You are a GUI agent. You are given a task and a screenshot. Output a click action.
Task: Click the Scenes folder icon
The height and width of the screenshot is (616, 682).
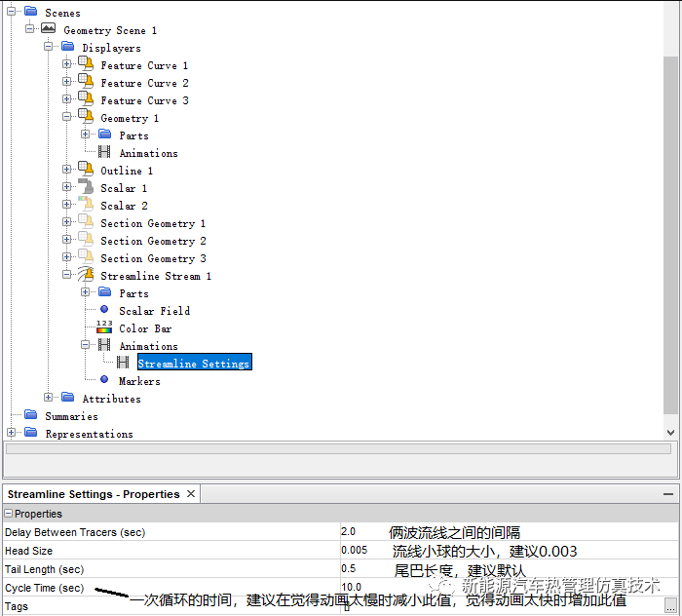[30, 11]
